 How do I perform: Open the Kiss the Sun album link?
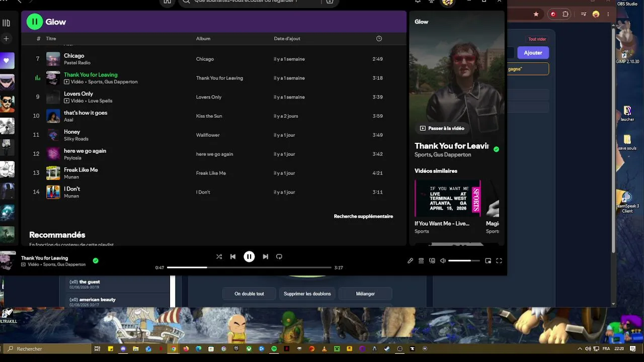pos(209,116)
